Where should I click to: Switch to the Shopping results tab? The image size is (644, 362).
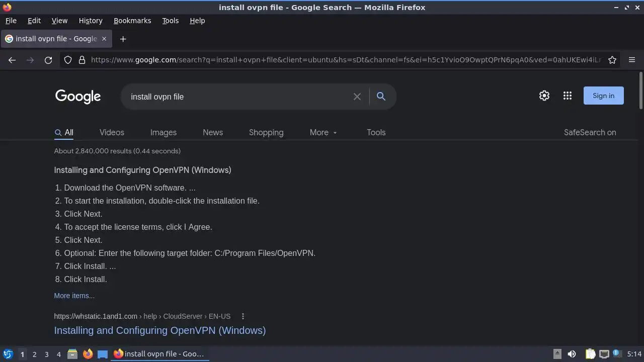(x=266, y=132)
